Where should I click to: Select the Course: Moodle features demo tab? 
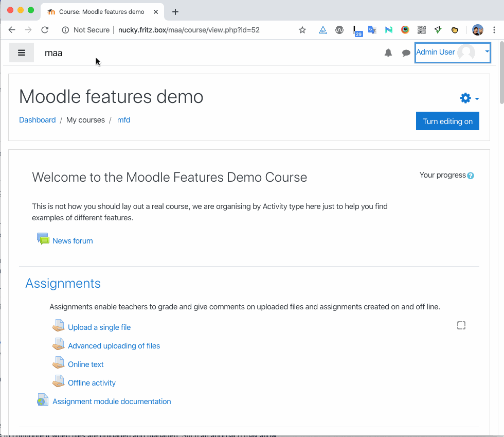point(102,12)
